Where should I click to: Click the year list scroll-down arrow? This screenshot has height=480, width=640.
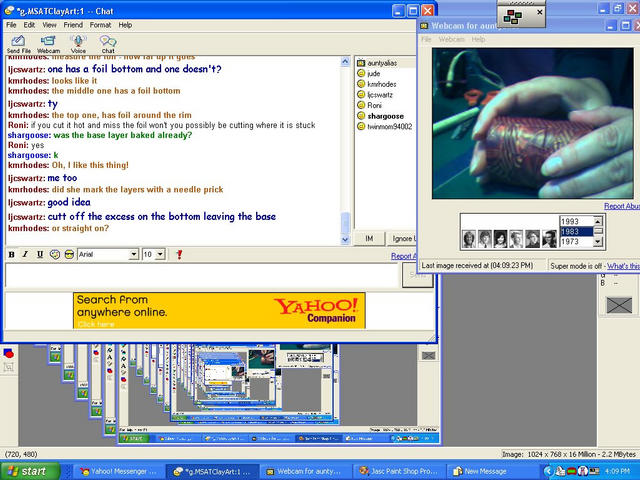coord(598,242)
